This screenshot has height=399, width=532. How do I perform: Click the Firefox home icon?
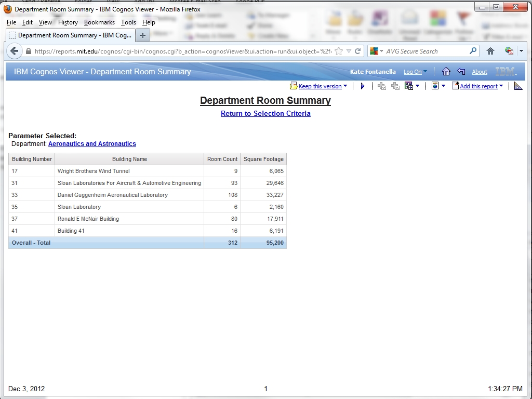pyautogui.click(x=490, y=51)
